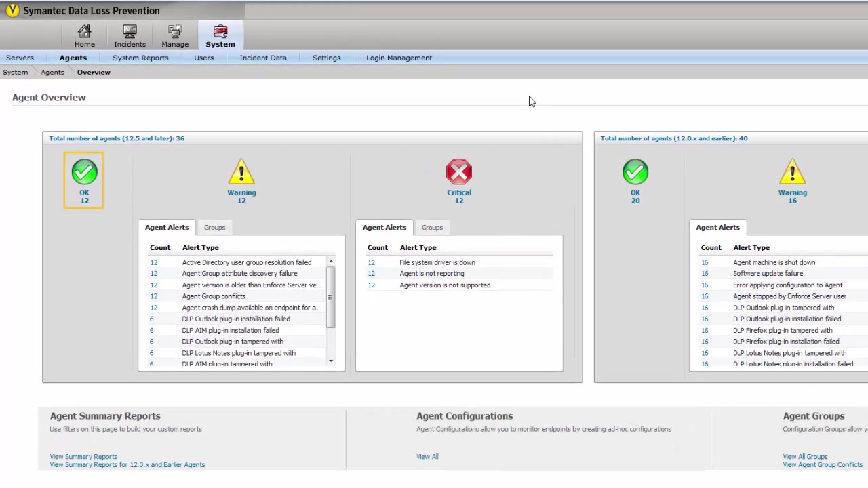Click the red Critical status icon
This screenshot has height=488, width=868.
pos(459,172)
